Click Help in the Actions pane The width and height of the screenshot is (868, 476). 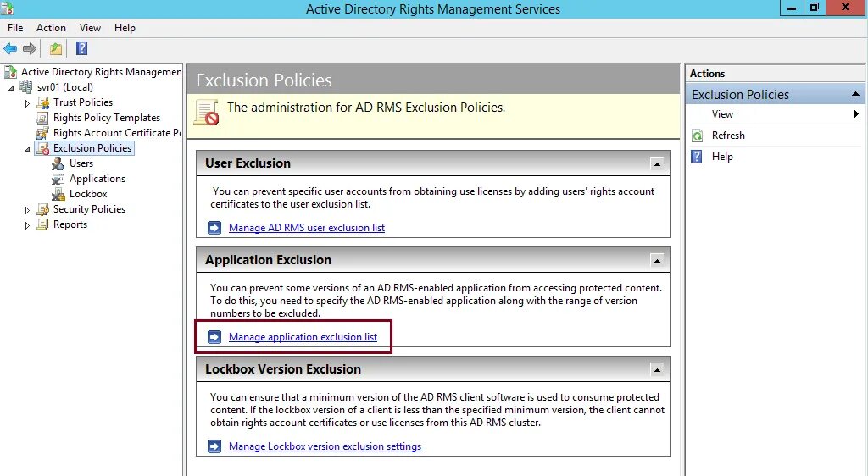[x=722, y=157]
